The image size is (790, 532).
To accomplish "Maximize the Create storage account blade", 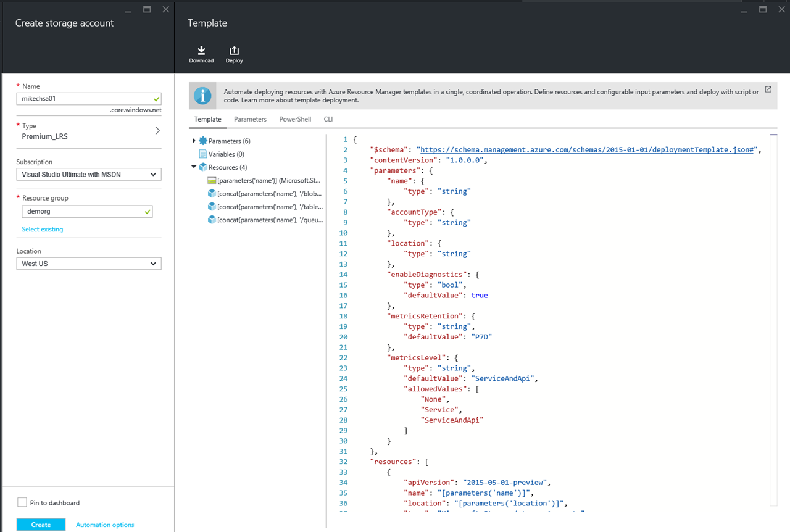I will pyautogui.click(x=146, y=9).
